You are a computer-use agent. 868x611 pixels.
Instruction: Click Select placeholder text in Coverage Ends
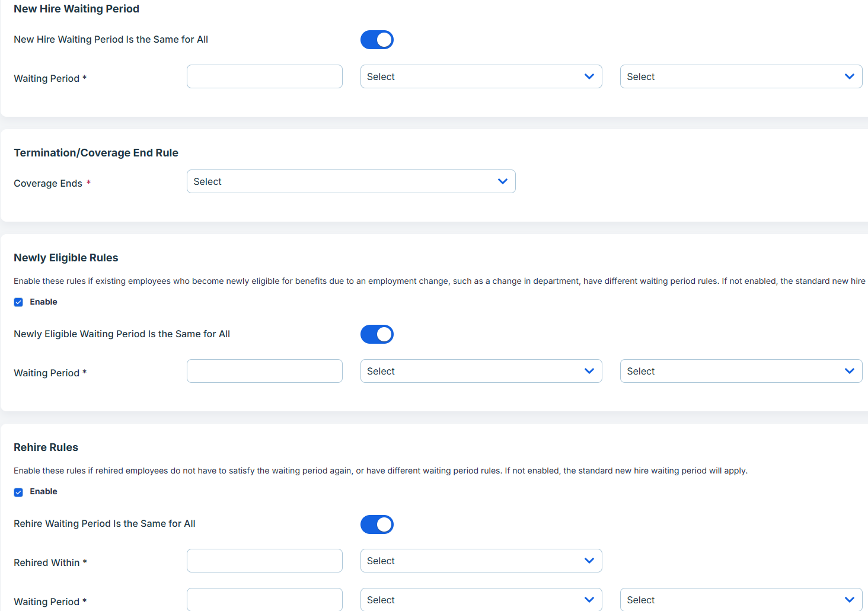[x=208, y=181]
